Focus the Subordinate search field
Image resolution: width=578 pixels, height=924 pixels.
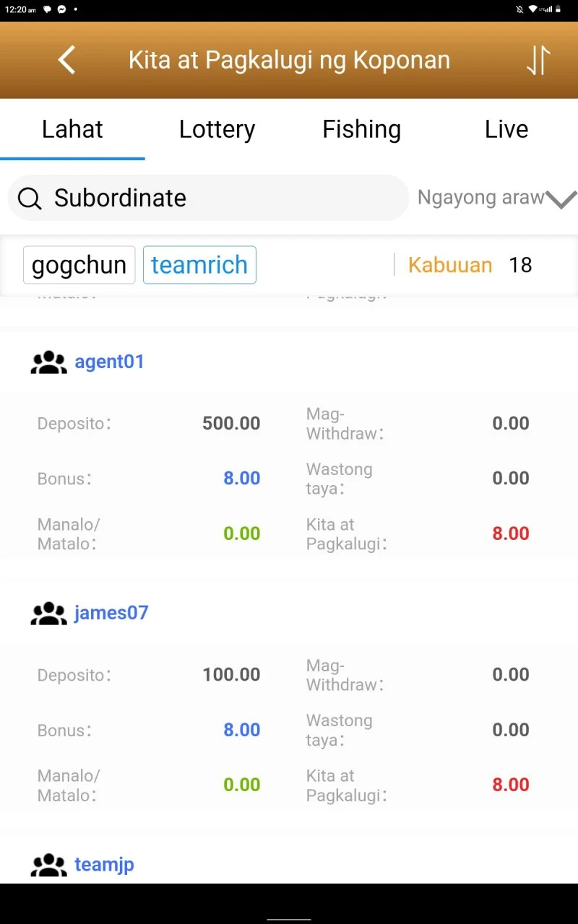point(208,198)
